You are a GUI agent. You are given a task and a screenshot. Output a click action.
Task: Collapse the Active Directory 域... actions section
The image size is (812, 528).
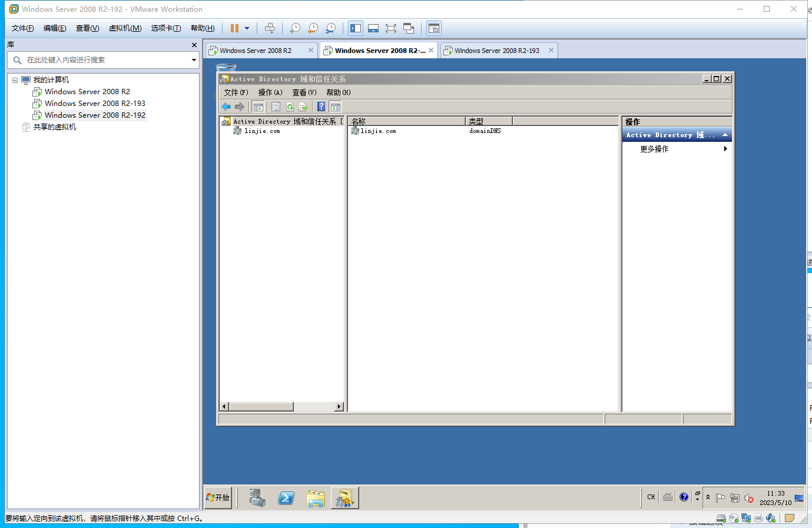[x=725, y=135]
